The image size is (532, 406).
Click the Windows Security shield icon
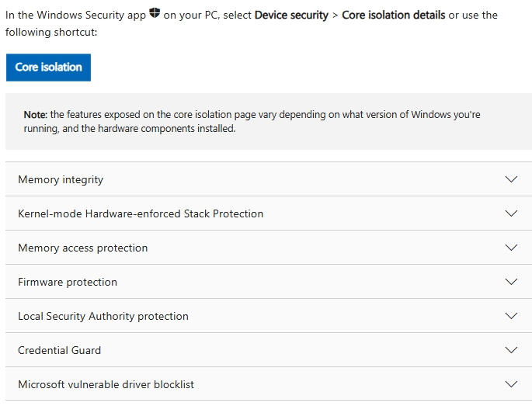pyautogui.click(x=155, y=14)
